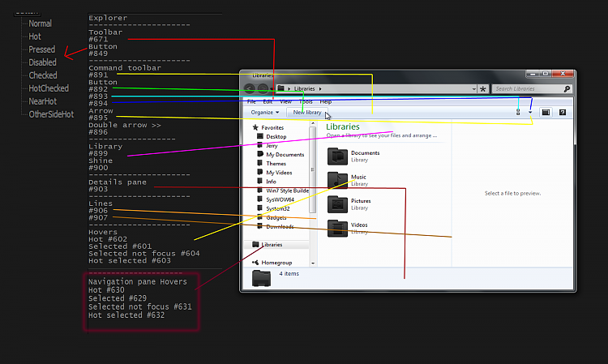Select the NearHot state tree entry
This screenshot has width=608, height=364.
click(x=43, y=101)
